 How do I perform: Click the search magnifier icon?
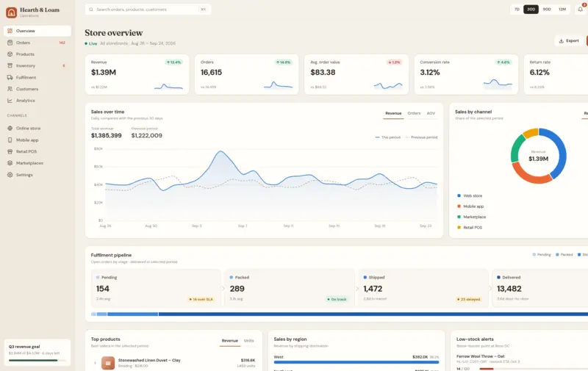click(91, 10)
